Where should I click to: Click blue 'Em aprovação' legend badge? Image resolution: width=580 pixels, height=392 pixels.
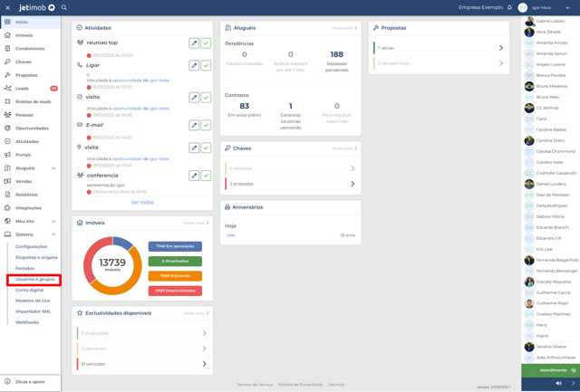click(175, 246)
